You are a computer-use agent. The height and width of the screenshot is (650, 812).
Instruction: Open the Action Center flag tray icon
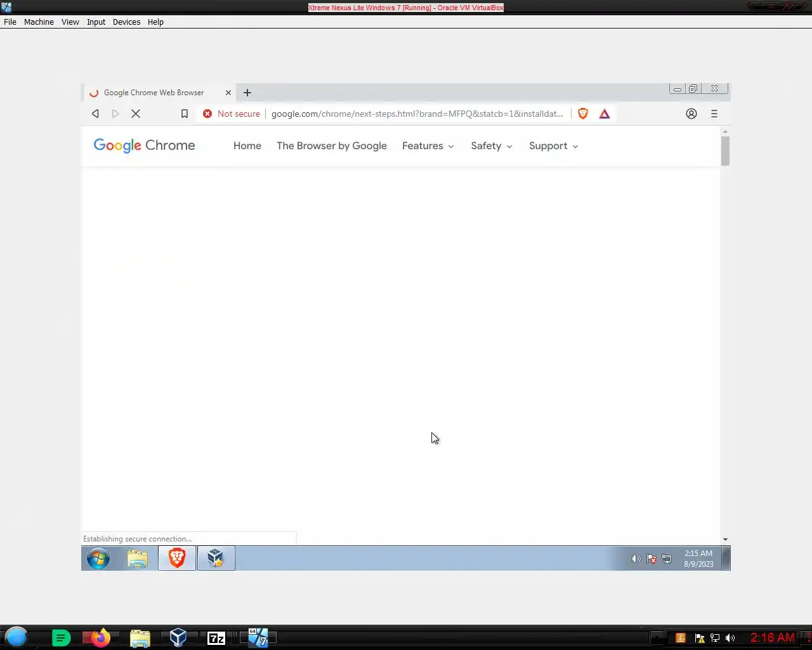pyautogui.click(x=652, y=559)
